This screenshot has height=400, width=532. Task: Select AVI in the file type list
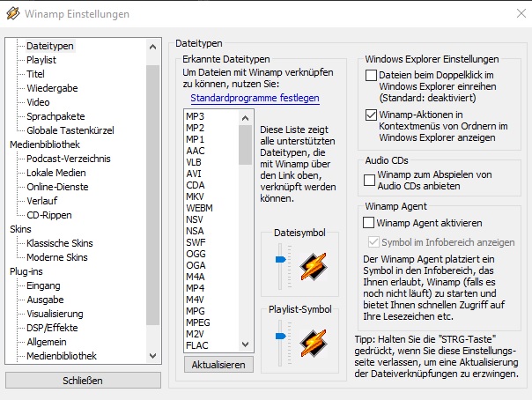click(194, 174)
